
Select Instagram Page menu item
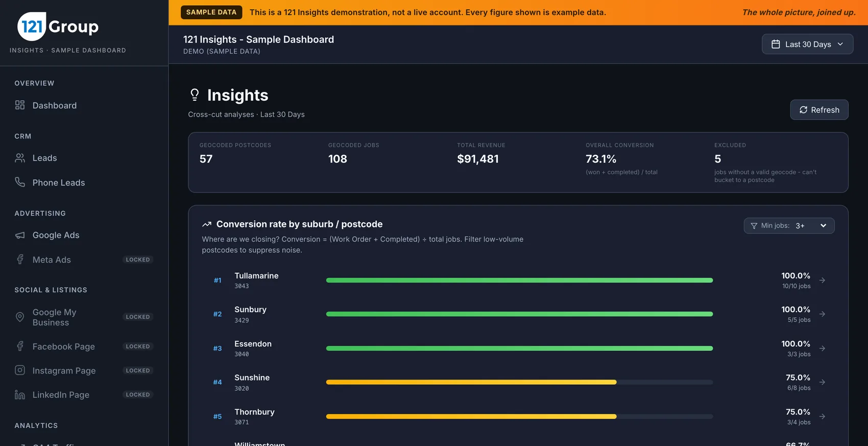[84, 370]
